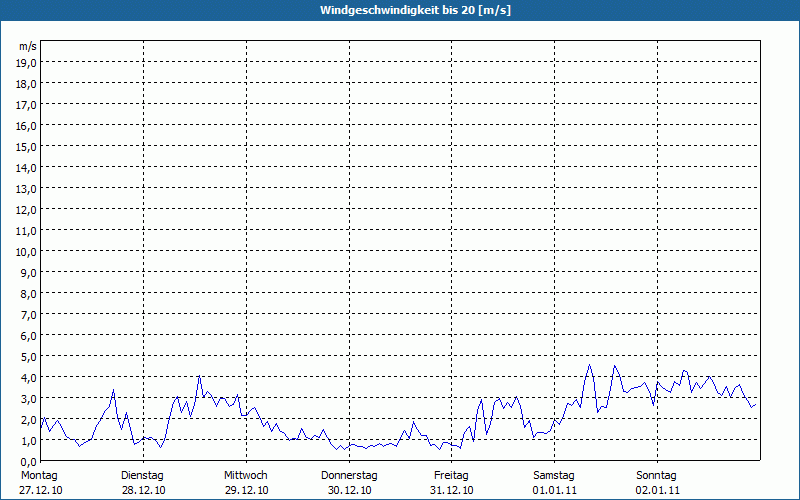
Task: Click the 14,0 axis value
Action: coord(28,168)
